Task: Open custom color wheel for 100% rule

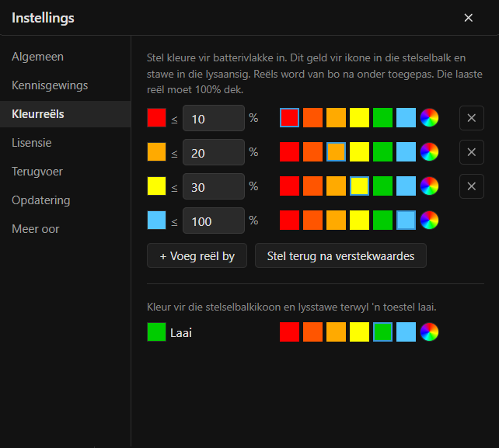Action: coord(429,220)
